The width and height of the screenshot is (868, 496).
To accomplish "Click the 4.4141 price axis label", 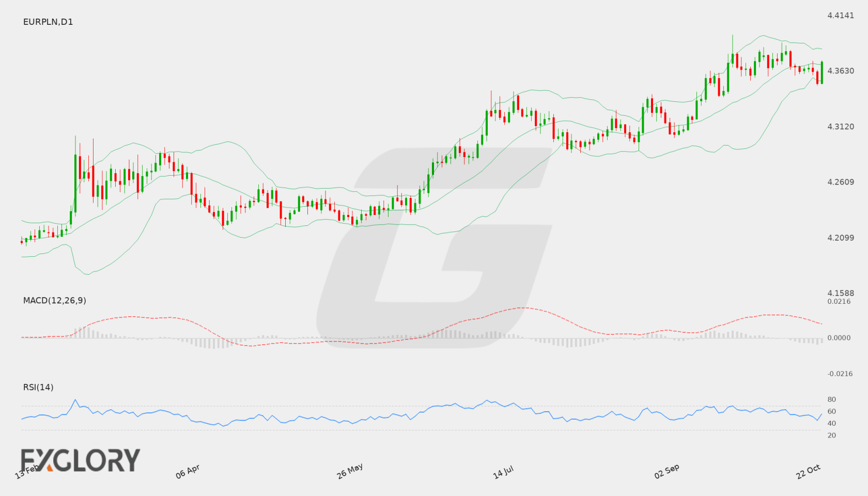I will (x=841, y=16).
